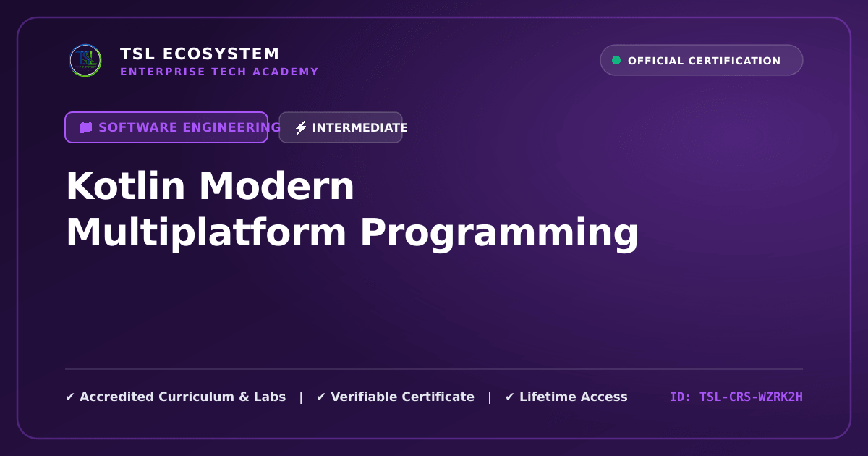The height and width of the screenshot is (456, 868).
Task: Click the TSL Ecosystem round logo
Action: point(85,61)
